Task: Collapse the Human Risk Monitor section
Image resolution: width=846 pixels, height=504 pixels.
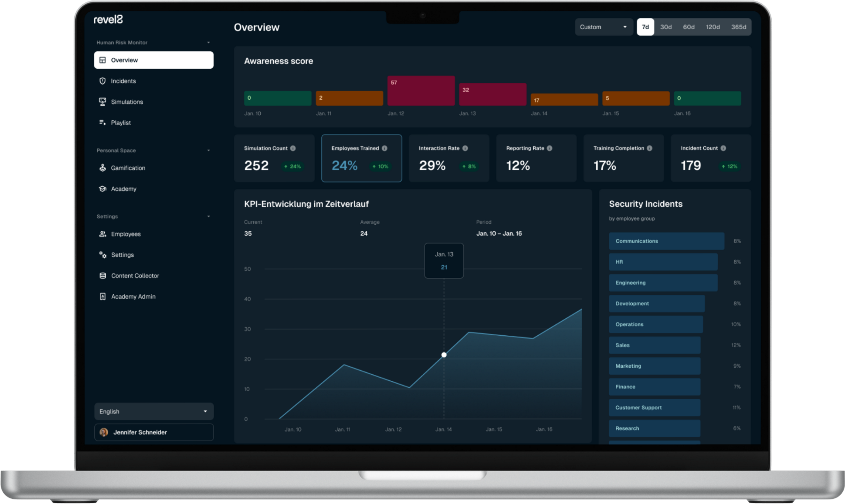Action: (208, 42)
